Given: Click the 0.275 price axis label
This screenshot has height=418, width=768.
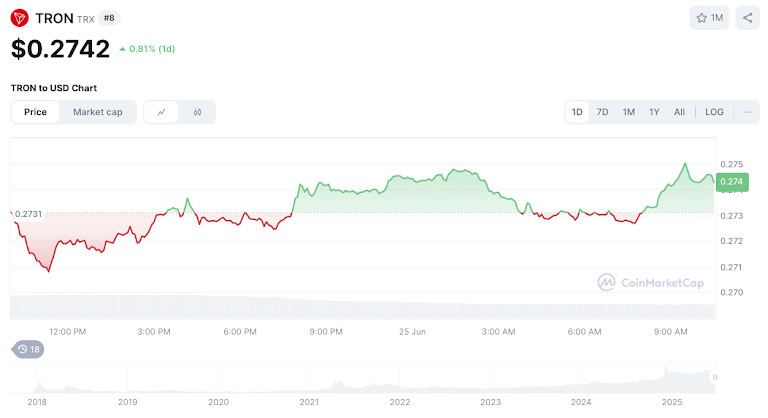Looking at the screenshot, I should pos(732,164).
